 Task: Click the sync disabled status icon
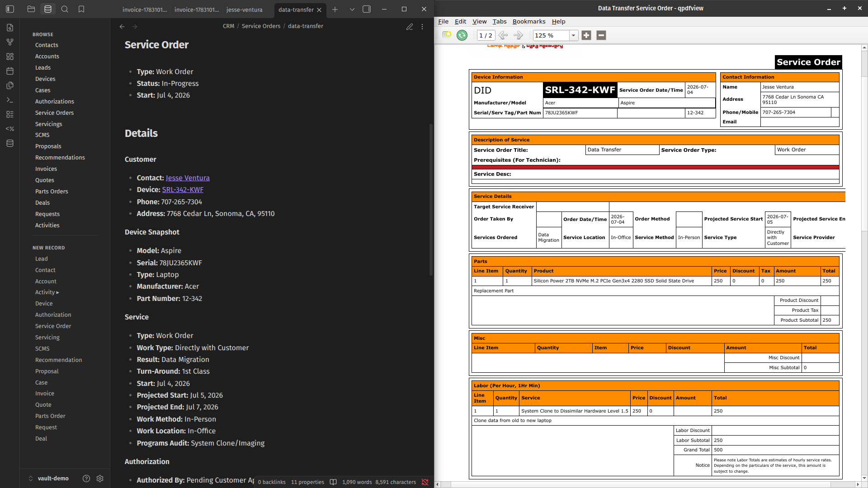pyautogui.click(x=425, y=482)
